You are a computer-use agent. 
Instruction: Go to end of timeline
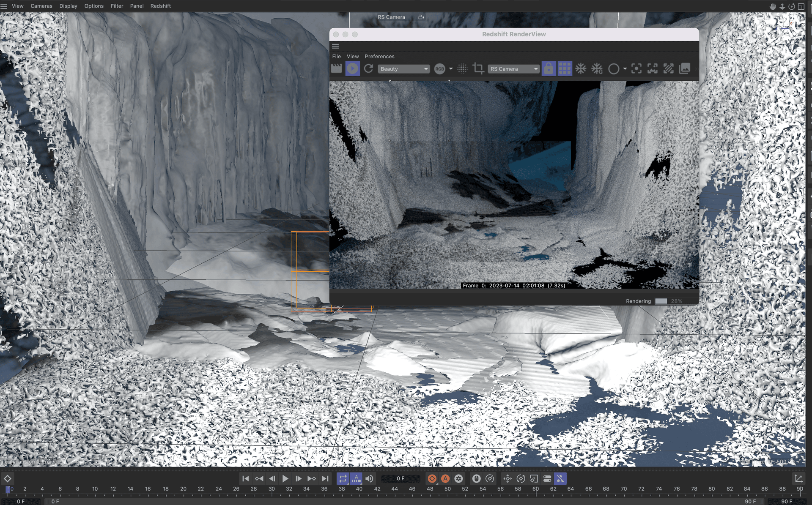pos(325,478)
